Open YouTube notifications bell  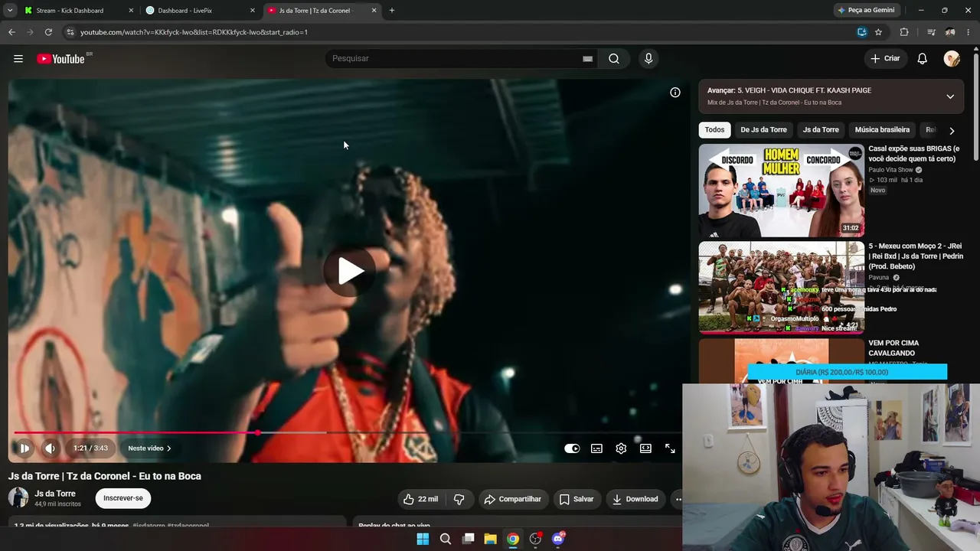coord(923,59)
